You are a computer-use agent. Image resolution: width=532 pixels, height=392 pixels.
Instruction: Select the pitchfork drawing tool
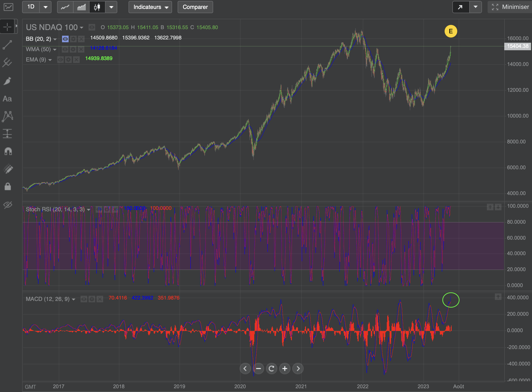[x=7, y=63]
